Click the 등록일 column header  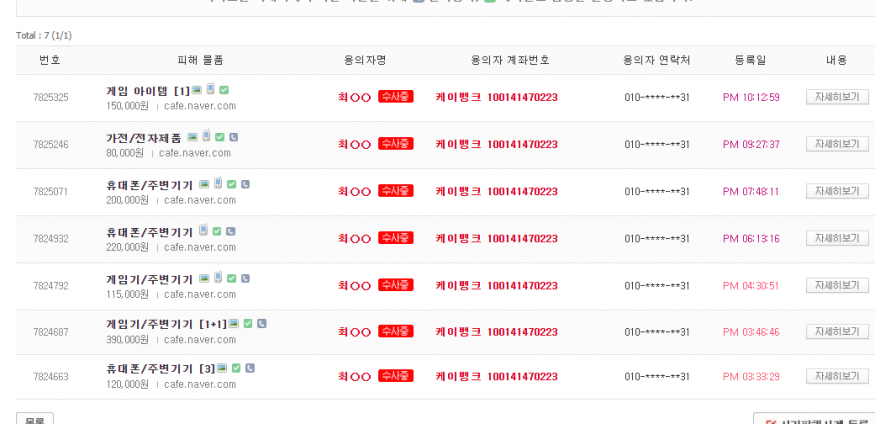point(748,60)
